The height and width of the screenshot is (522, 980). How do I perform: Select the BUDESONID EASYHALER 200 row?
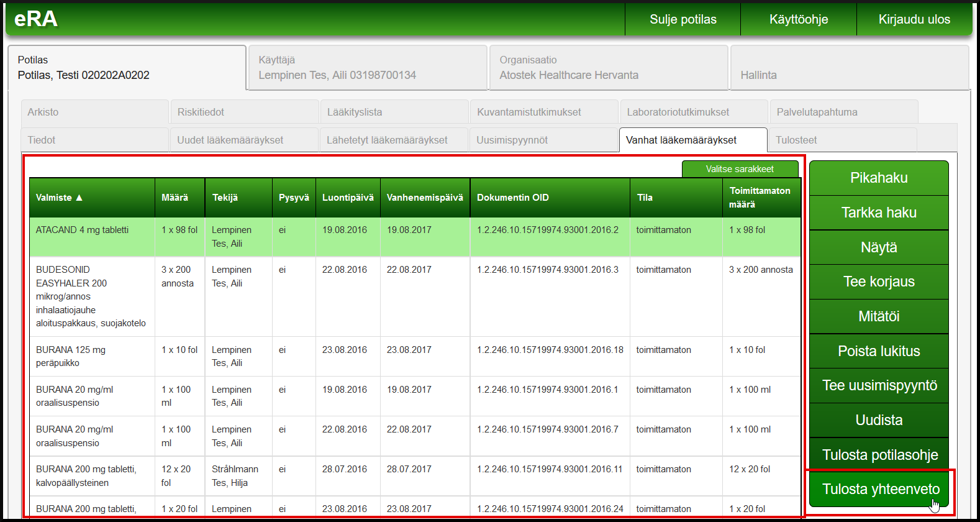(415, 296)
